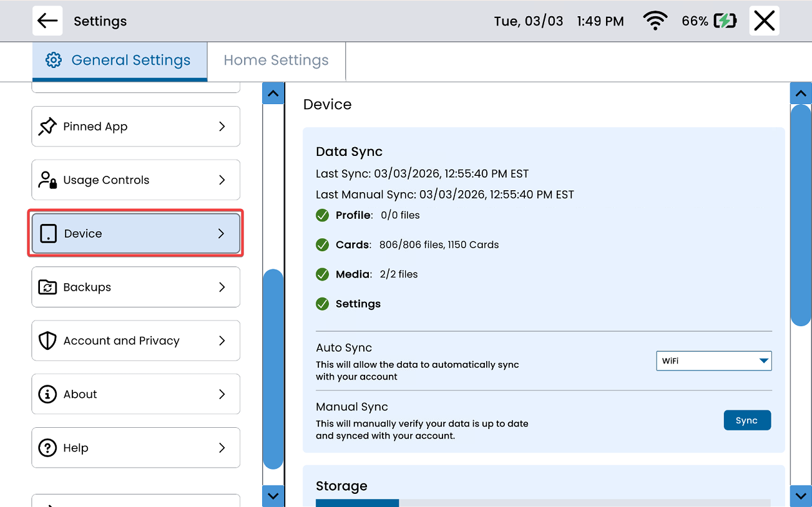812x507 pixels.
Task: Click the About info icon
Action: tap(47, 395)
